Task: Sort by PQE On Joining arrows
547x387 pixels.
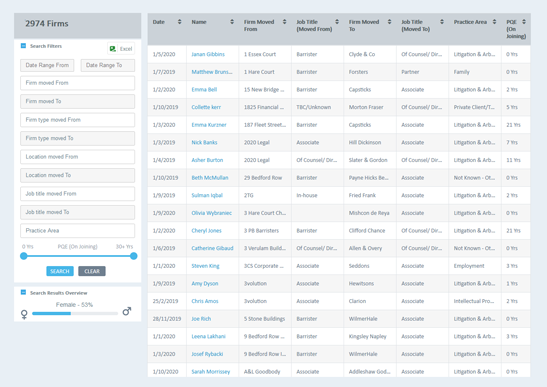Action: pos(524,22)
